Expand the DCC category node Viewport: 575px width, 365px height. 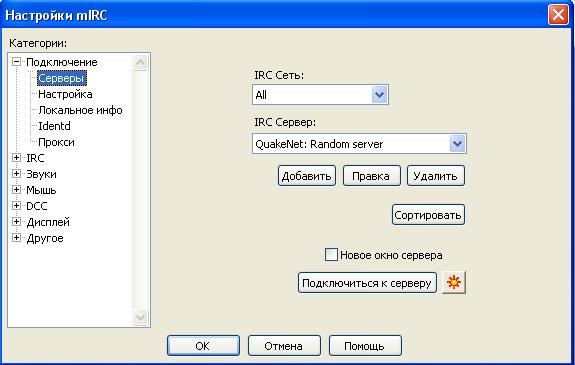16,205
